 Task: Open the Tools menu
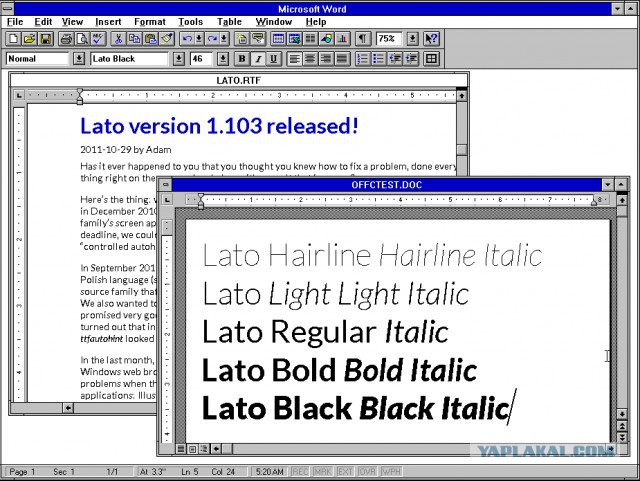coord(190,22)
